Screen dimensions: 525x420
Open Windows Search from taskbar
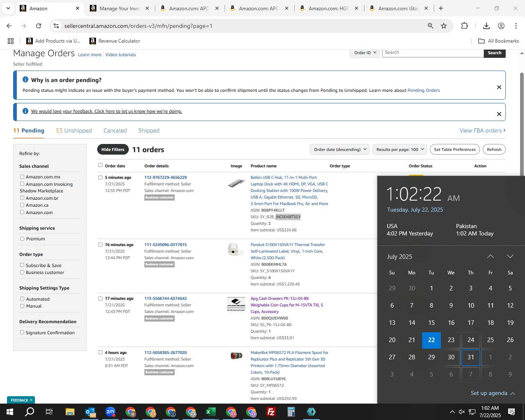[30, 412]
